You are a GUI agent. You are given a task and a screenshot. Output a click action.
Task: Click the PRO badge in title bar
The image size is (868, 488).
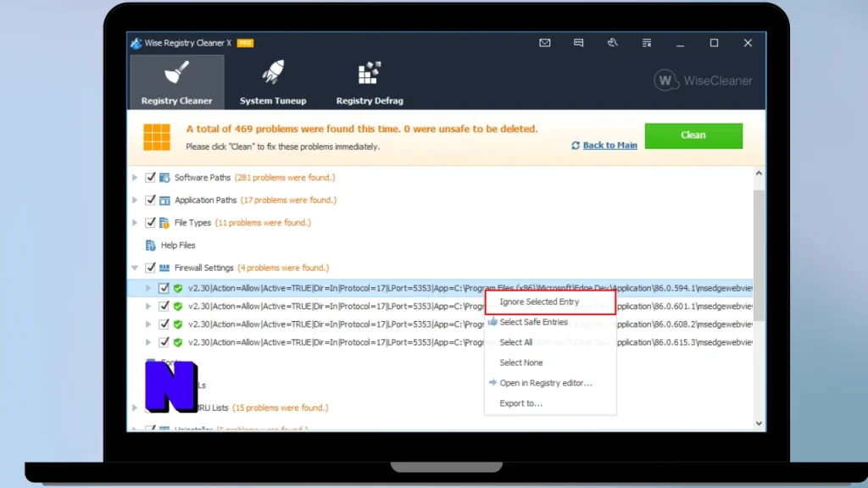(245, 42)
